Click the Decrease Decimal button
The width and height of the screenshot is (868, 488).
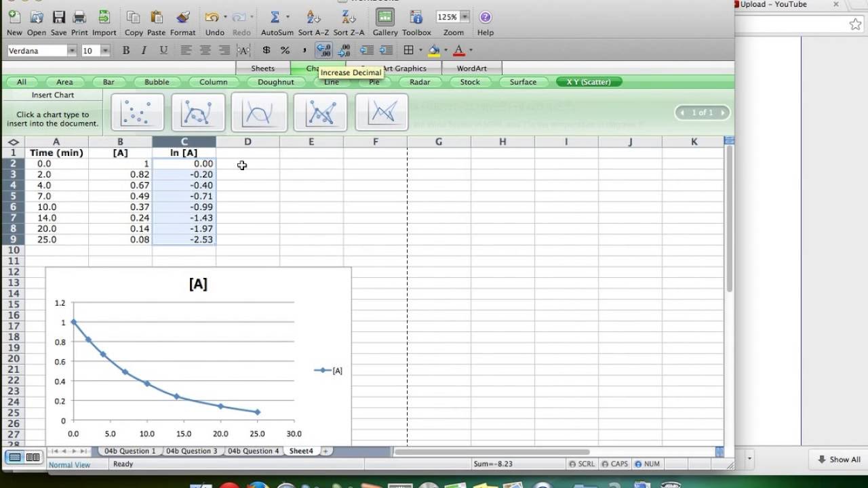(x=344, y=50)
